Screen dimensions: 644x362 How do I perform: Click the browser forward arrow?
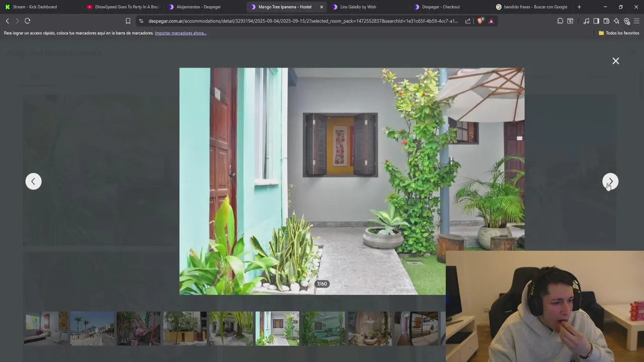(x=17, y=21)
